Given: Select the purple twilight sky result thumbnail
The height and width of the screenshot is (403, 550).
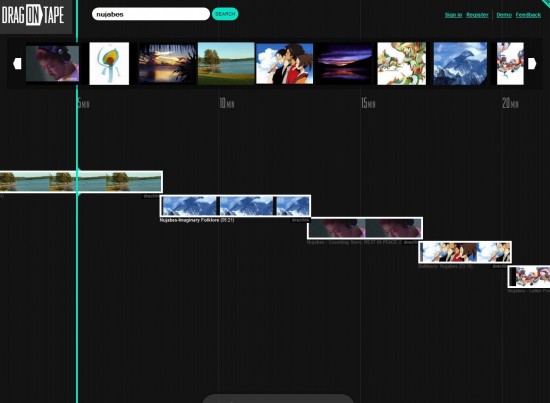Looking at the screenshot, I should (x=345, y=63).
